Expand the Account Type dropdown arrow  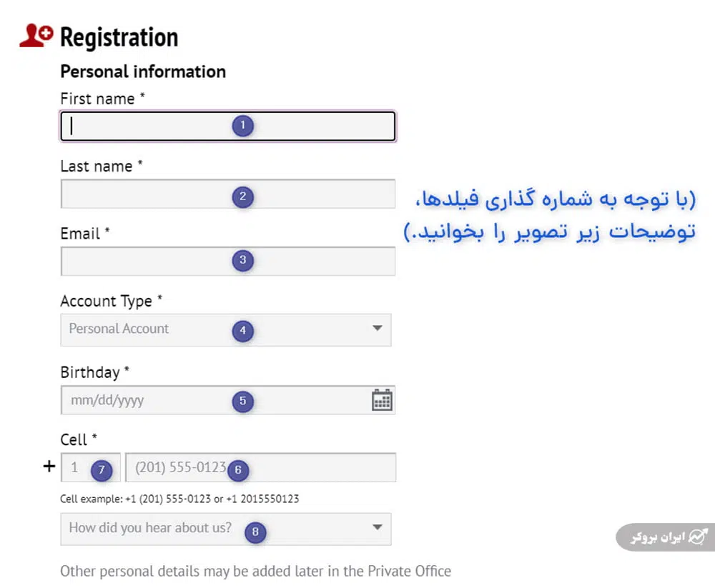tap(378, 329)
